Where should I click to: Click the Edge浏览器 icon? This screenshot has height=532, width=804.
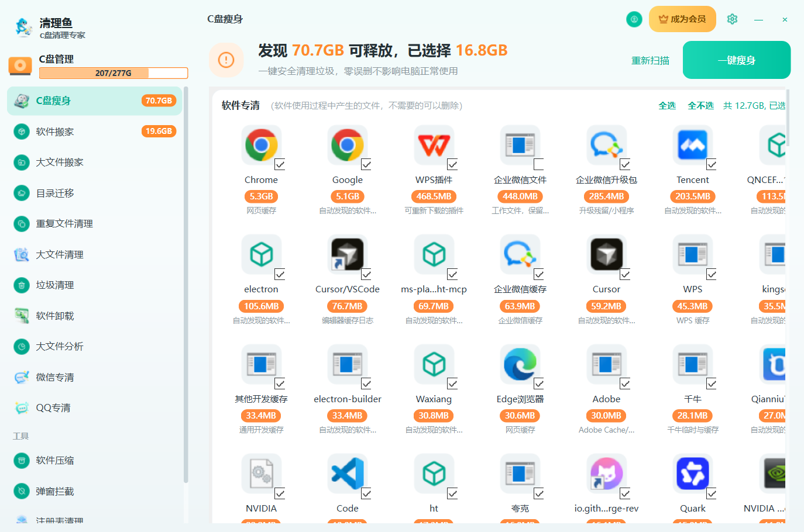pyautogui.click(x=520, y=364)
